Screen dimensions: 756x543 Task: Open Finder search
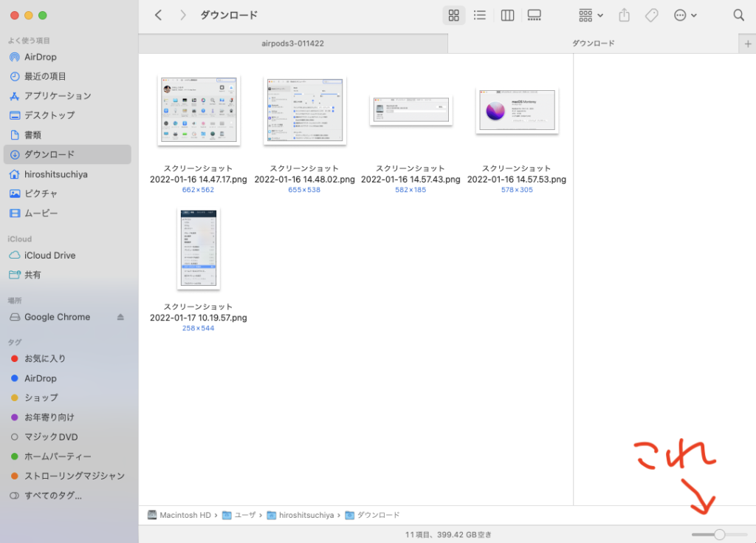point(738,15)
